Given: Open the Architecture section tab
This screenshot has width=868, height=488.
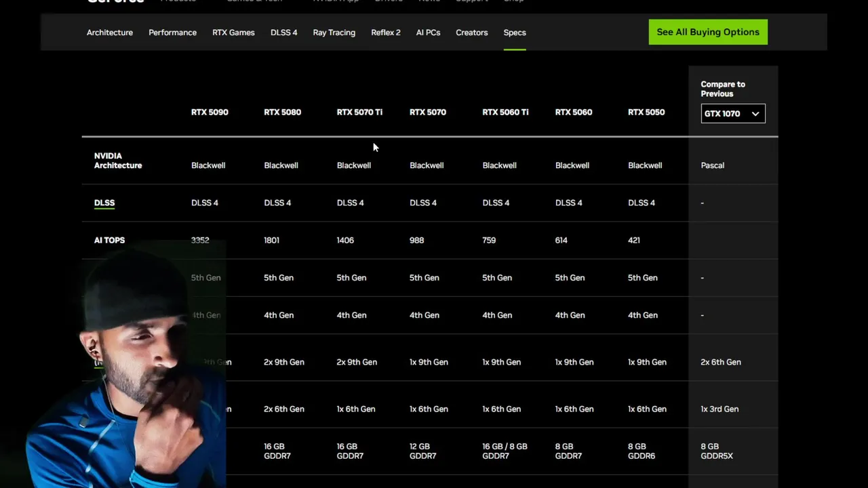Looking at the screenshot, I should point(109,33).
